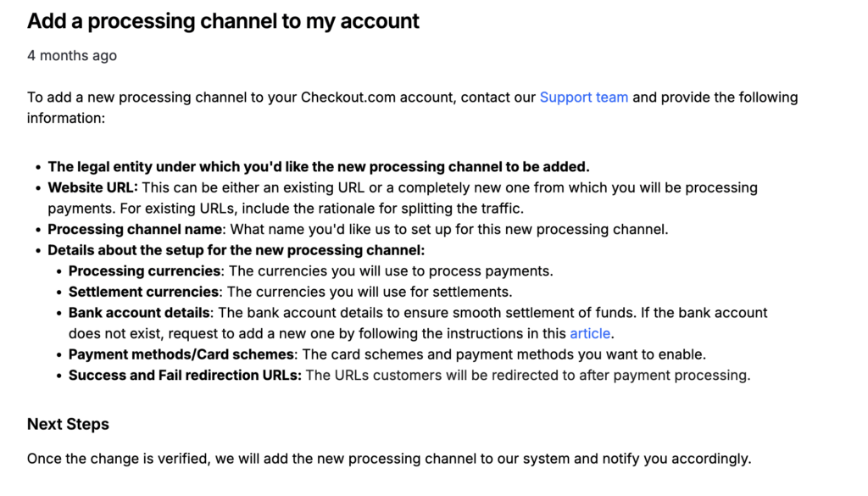Click the 'Bank account details' bold label
This screenshot has width=868, height=496.
(139, 313)
